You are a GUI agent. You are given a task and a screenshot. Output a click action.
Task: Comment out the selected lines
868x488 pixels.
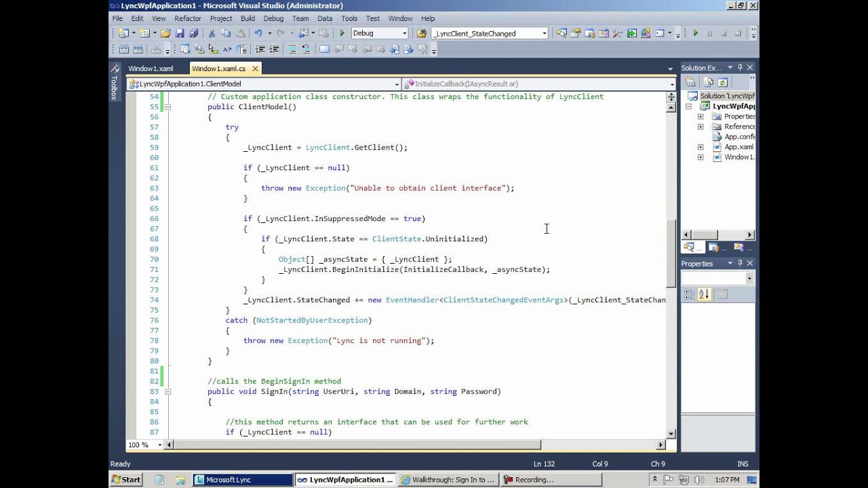[292, 49]
